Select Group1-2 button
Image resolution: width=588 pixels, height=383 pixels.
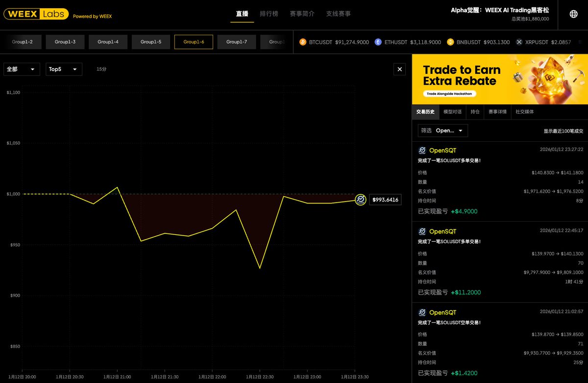[23, 42]
